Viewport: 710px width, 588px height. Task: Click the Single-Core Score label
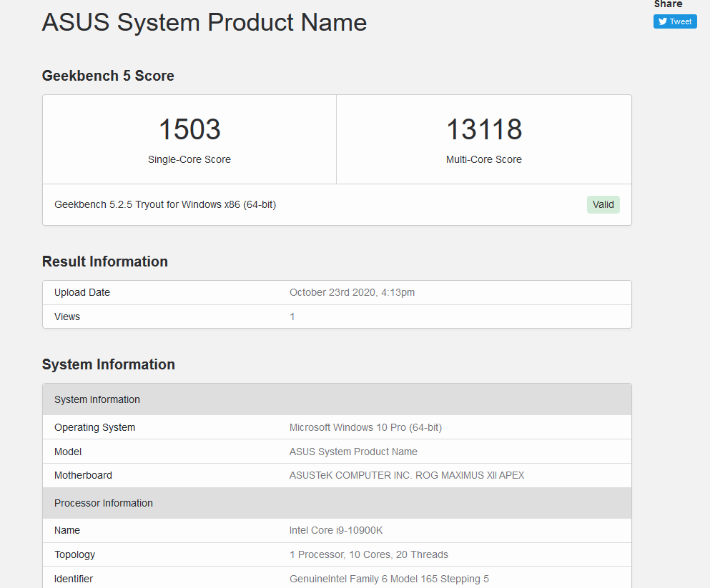[189, 159]
